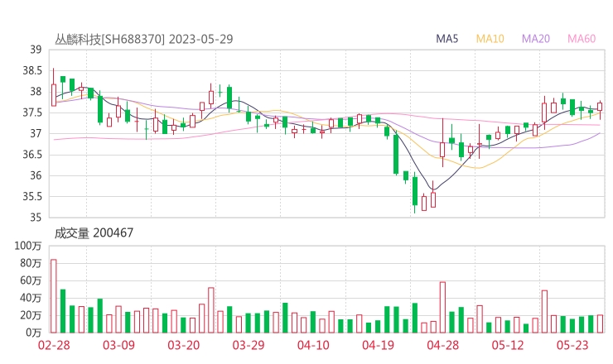613x364 pixels.
Task: Click the chart title 丛麟科技[SH688370] 2023-05-29
Action: tap(144, 40)
